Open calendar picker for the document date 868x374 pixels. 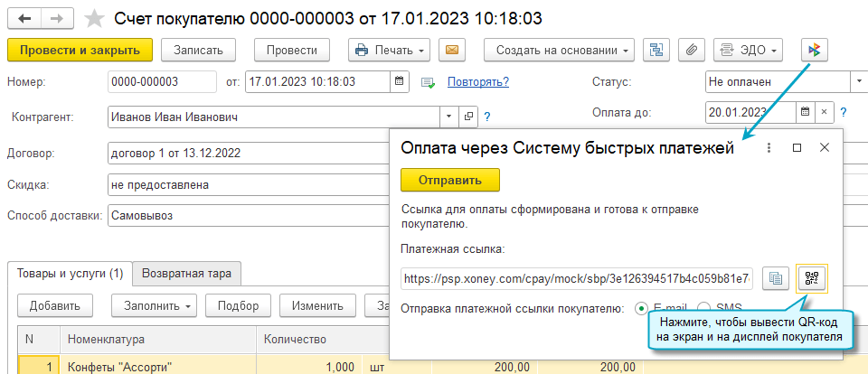pos(399,82)
